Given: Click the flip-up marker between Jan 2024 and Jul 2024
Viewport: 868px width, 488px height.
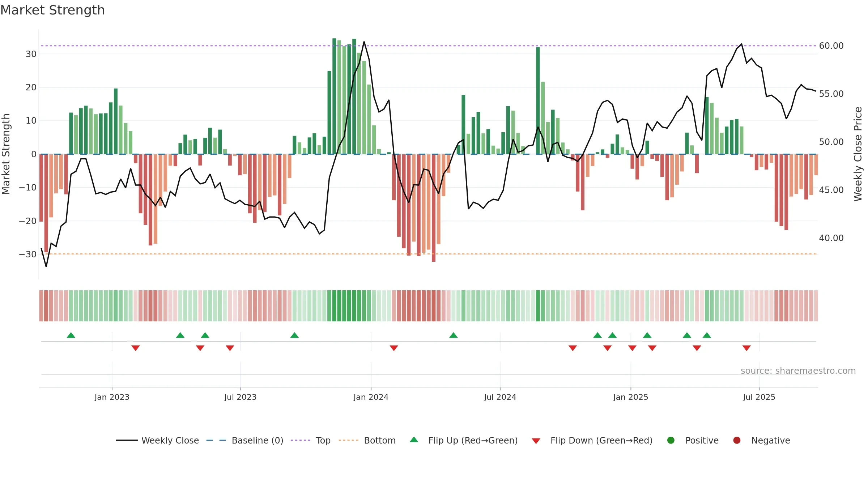Looking at the screenshot, I should pos(454,335).
